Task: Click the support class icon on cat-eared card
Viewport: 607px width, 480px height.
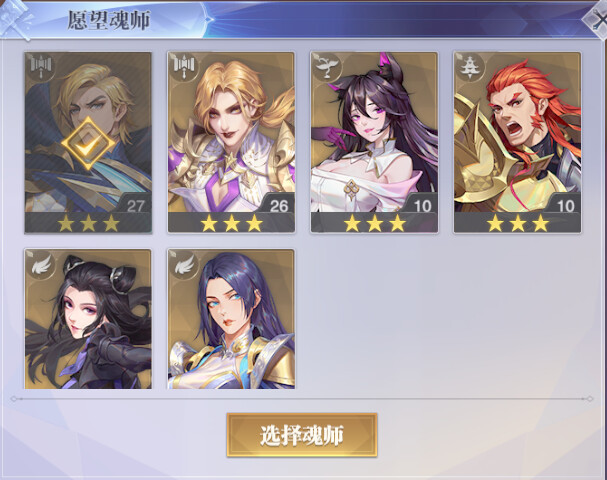Action: 326,67
